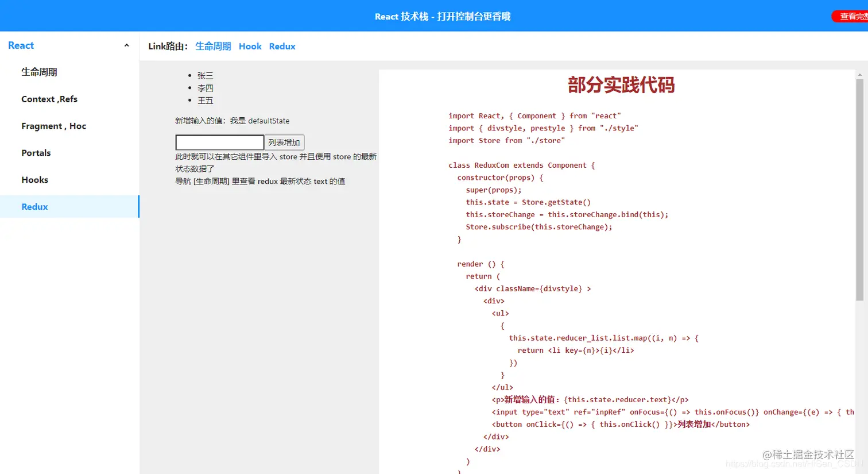
Task: Open the Hooks sidebar item
Action: tap(34, 179)
